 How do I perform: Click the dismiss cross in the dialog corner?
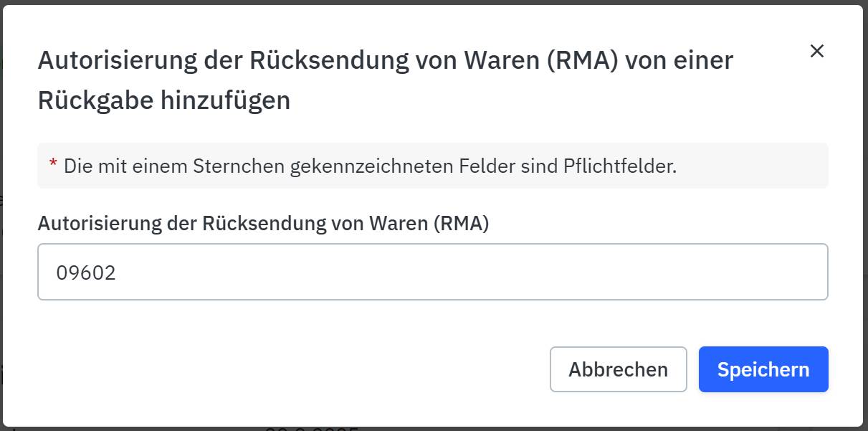click(x=817, y=51)
